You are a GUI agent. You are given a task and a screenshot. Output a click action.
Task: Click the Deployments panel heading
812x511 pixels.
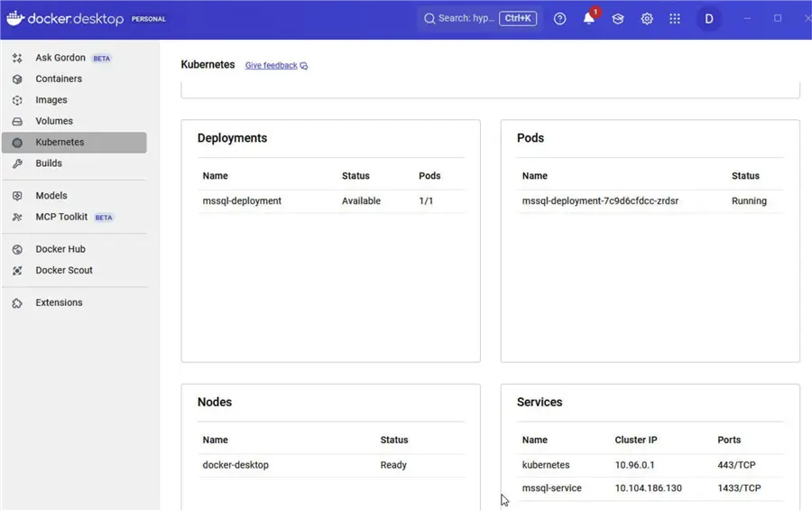pyautogui.click(x=233, y=138)
